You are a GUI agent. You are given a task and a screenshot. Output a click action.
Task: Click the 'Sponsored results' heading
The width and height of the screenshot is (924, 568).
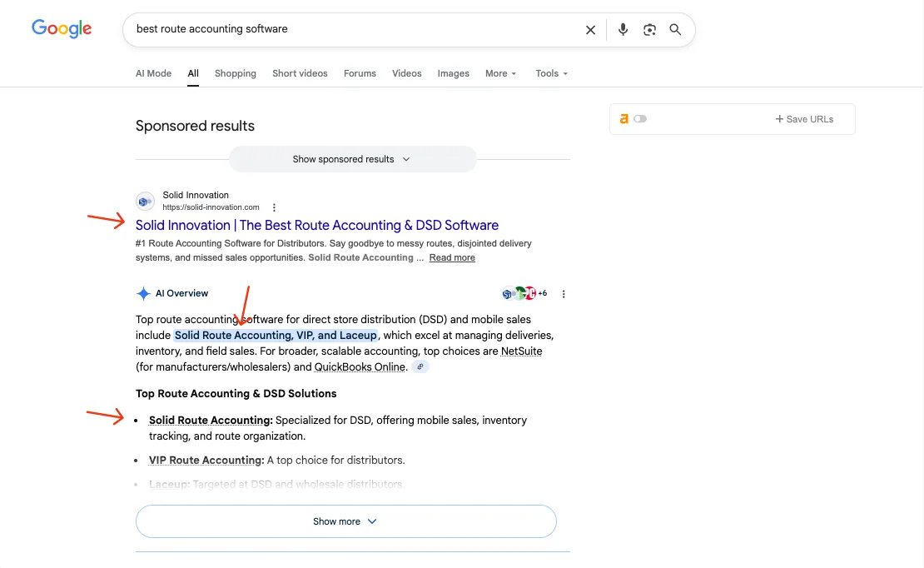(195, 126)
